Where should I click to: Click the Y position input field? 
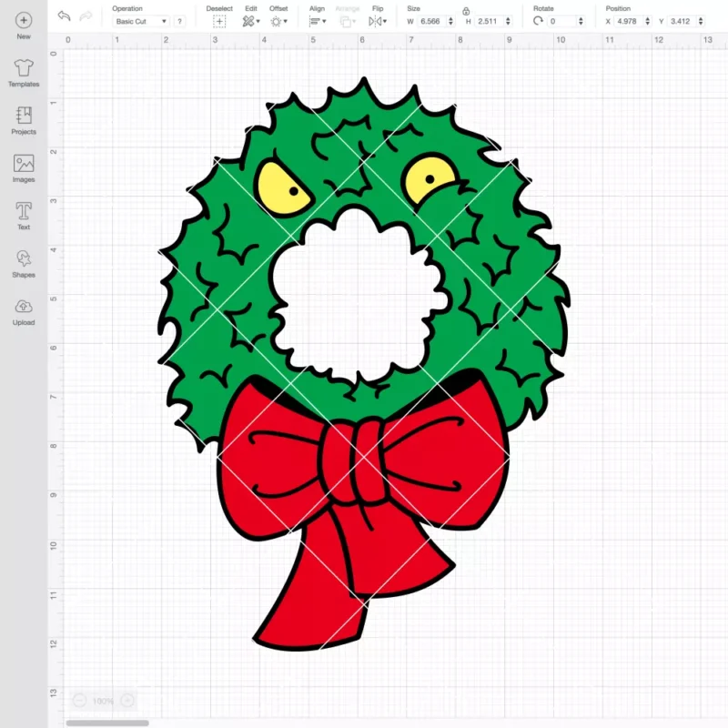(682, 21)
